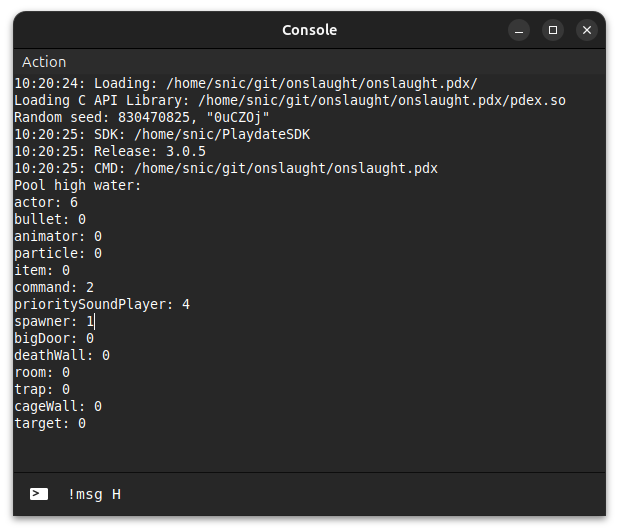Minimize the Console window
Screen dimensions: 619x532
(519, 30)
